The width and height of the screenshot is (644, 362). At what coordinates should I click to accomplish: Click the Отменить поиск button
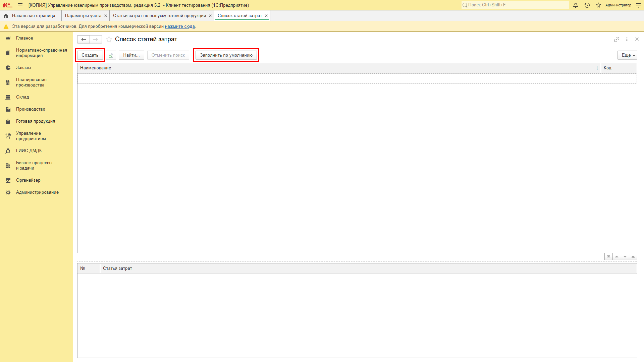pyautogui.click(x=168, y=55)
